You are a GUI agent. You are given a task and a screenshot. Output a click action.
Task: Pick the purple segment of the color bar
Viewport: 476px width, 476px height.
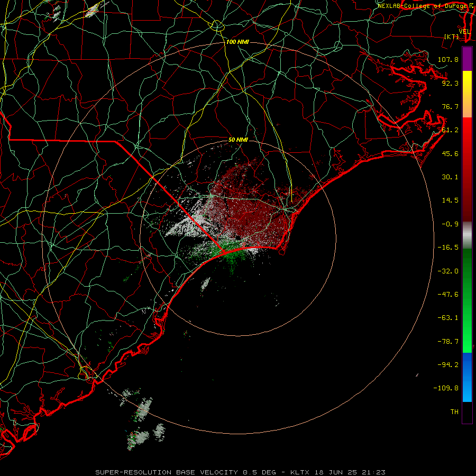click(467, 59)
